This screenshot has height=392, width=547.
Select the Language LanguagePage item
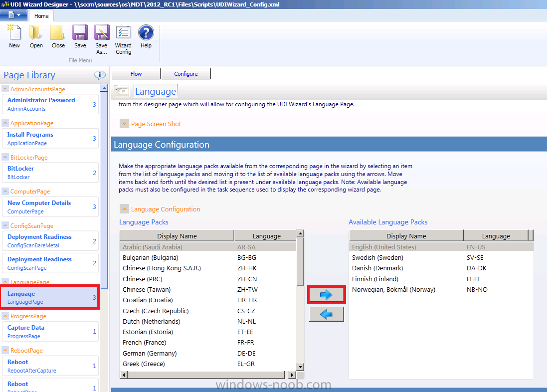[50, 297]
